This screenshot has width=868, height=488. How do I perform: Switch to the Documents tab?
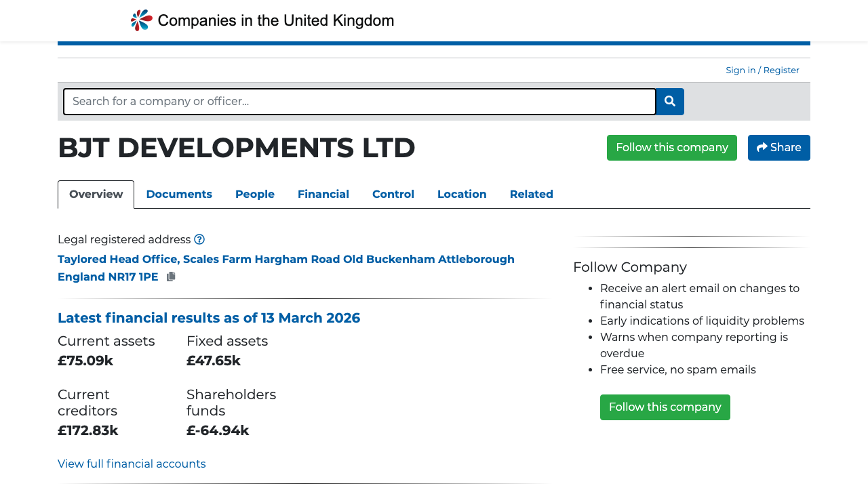pyautogui.click(x=179, y=195)
